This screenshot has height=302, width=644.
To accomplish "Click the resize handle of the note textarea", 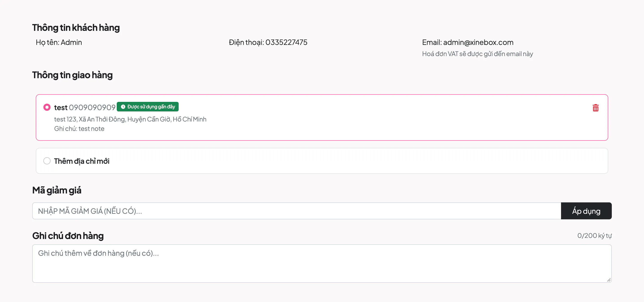I will tap(608, 280).
